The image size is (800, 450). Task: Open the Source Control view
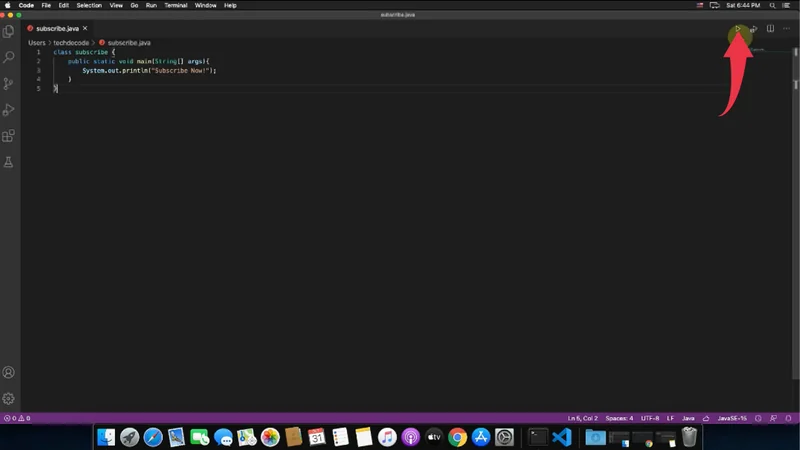coord(9,84)
